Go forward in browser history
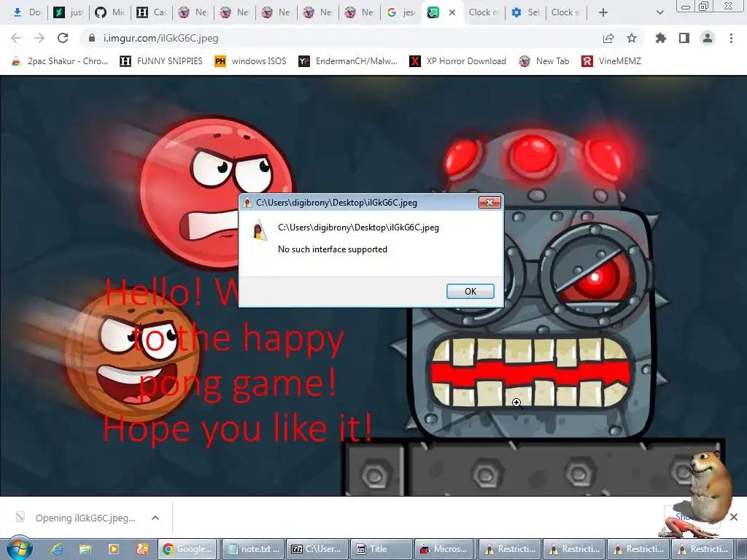 click(x=39, y=38)
